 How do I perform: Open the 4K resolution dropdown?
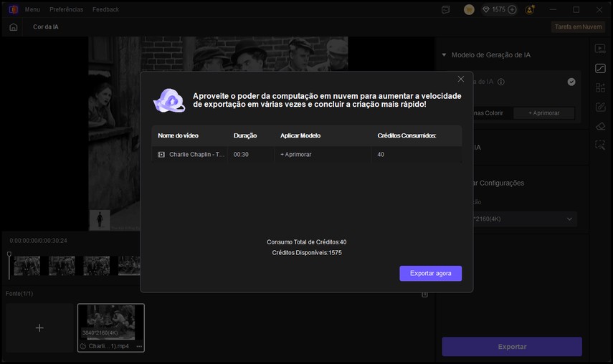tap(570, 219)
